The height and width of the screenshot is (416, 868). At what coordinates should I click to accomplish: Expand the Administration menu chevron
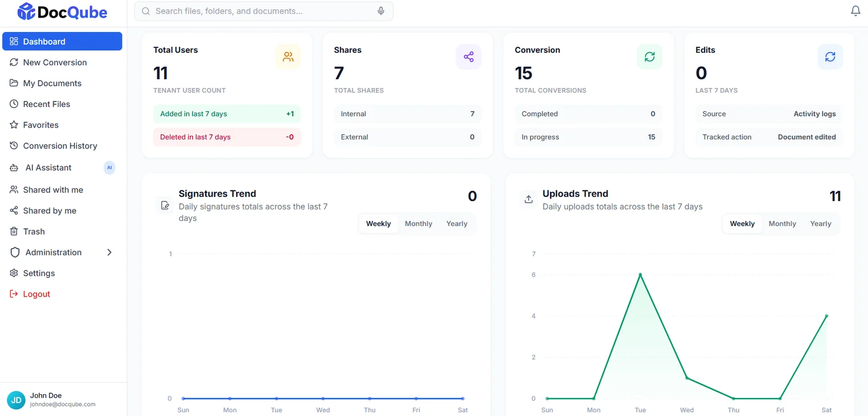tap(109, 253)
